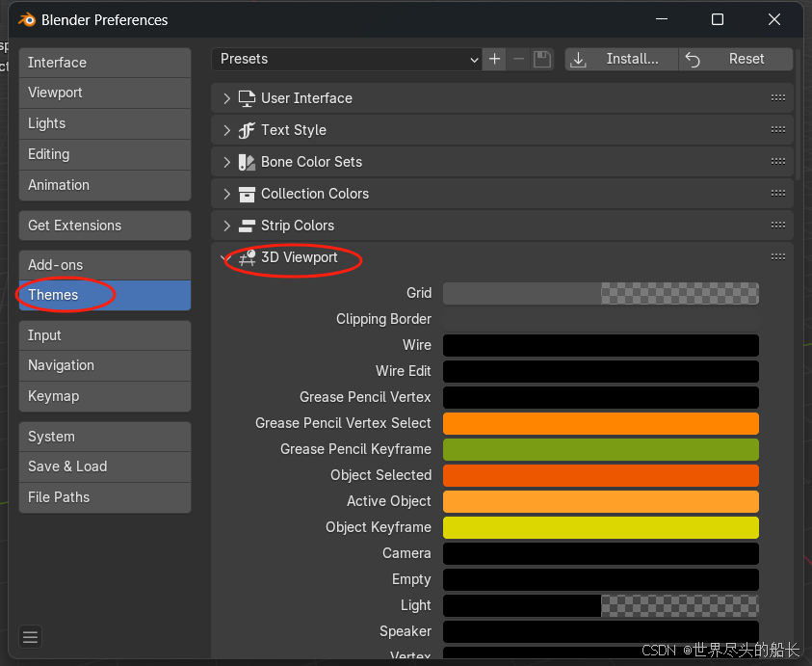Grab the Strip Colors panel drag handle
The height and width of the screenshot is (666, 812).
pyautogui.click(x=778, y=225)
